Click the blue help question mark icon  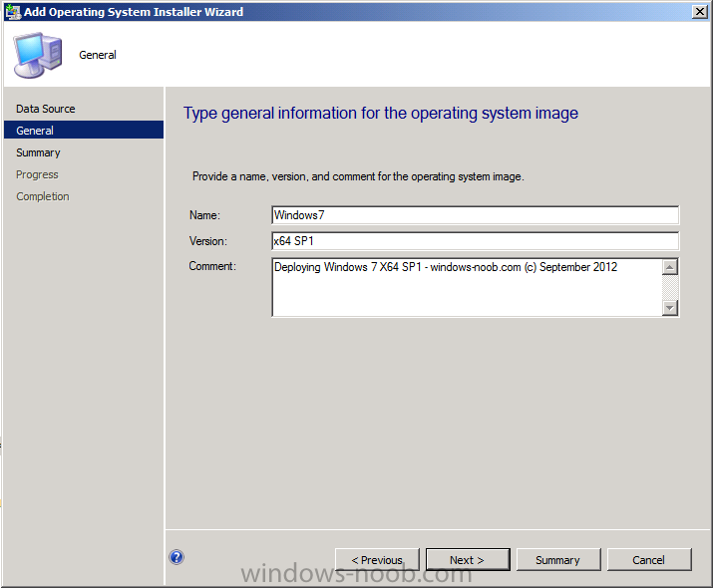[x=177, y=557]
